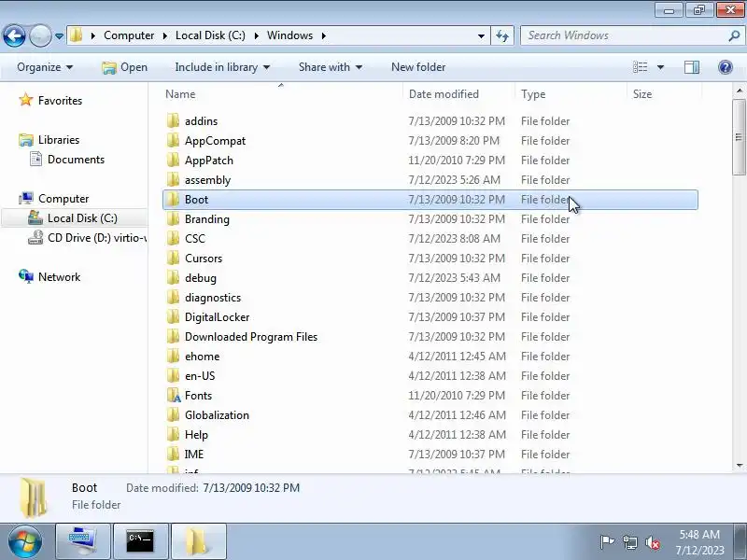Click the Help folder name
747x560 pixels.
pos(196,435)
